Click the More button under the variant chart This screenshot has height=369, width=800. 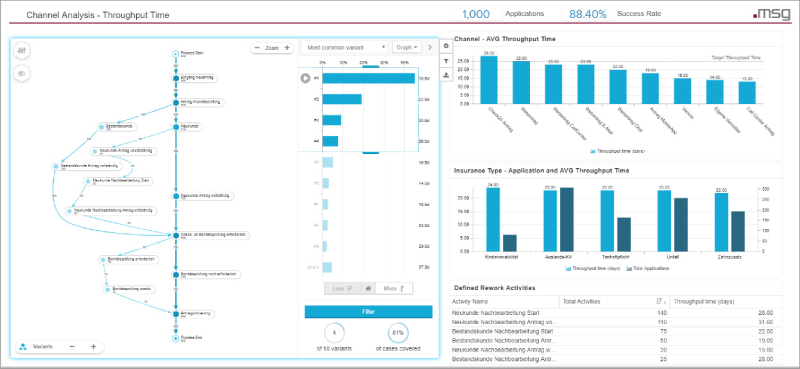click(x=393, y=288)
